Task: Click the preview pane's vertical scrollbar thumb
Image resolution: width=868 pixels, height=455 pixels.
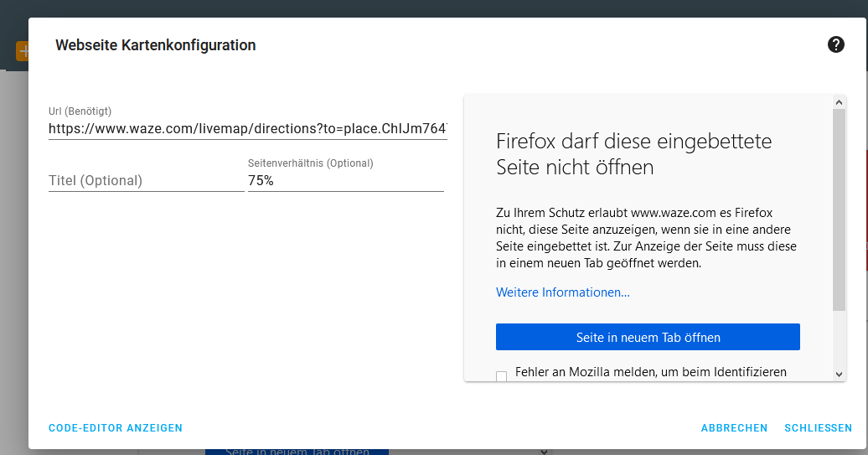Action: point(839,209)
